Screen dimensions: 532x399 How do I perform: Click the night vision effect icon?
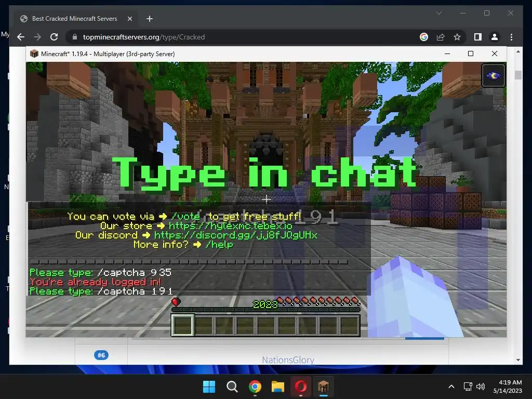(x=494, y=75)
